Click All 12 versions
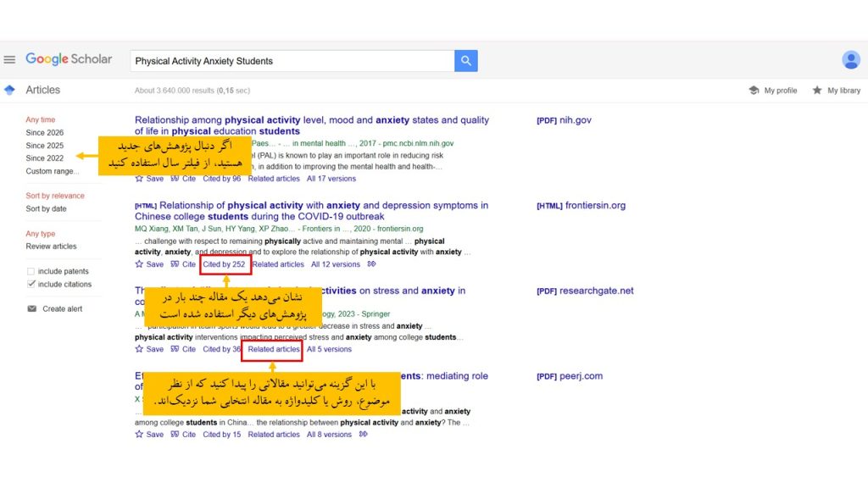868x488 pixels. tap(336, 264)
